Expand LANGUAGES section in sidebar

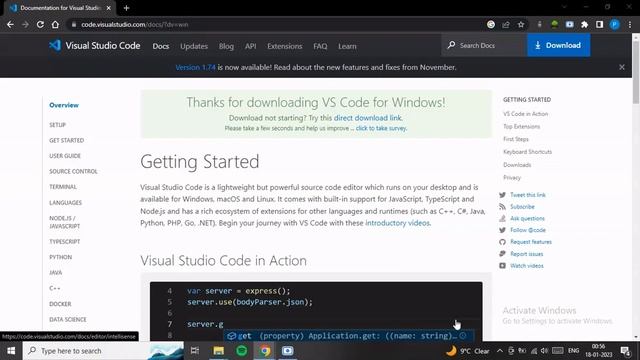pos(65,203)
